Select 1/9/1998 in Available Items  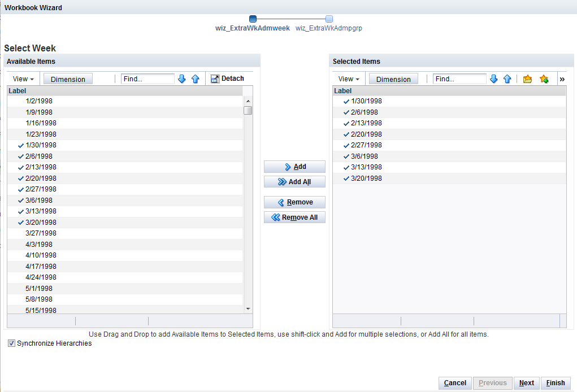coord(125,112)
